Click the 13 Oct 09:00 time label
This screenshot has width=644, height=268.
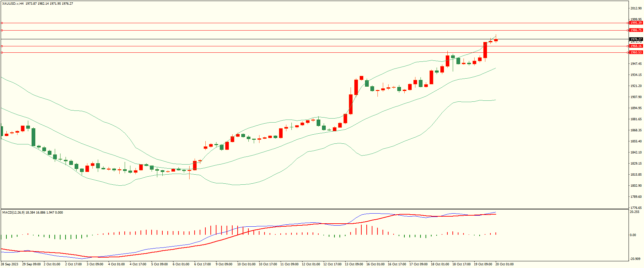coord(354,264)
